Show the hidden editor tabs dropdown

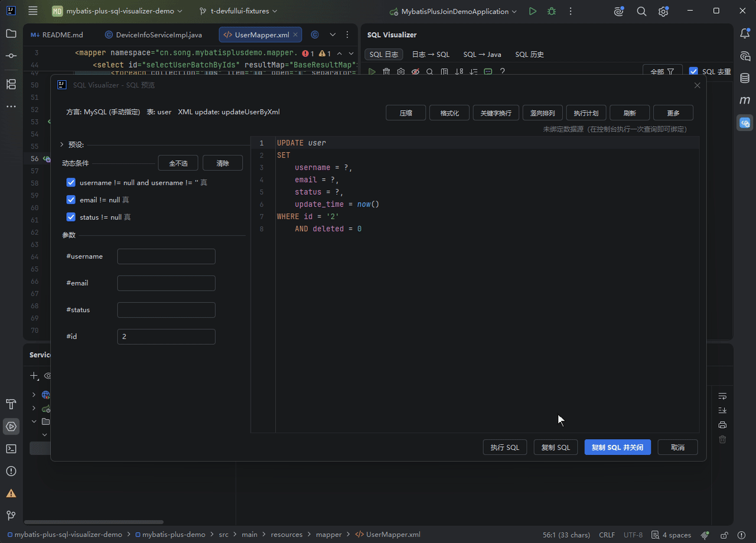[x=333, y=35]
